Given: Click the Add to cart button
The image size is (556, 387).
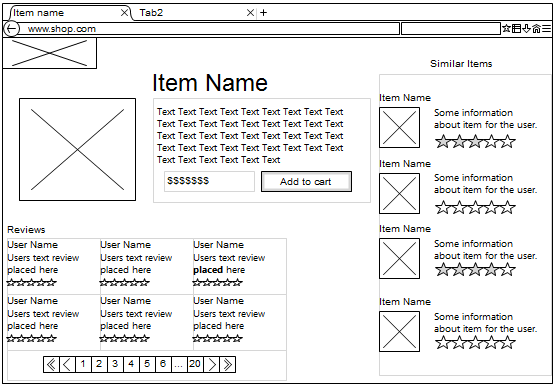Looking at the screenshot, I should coord(306,182).
